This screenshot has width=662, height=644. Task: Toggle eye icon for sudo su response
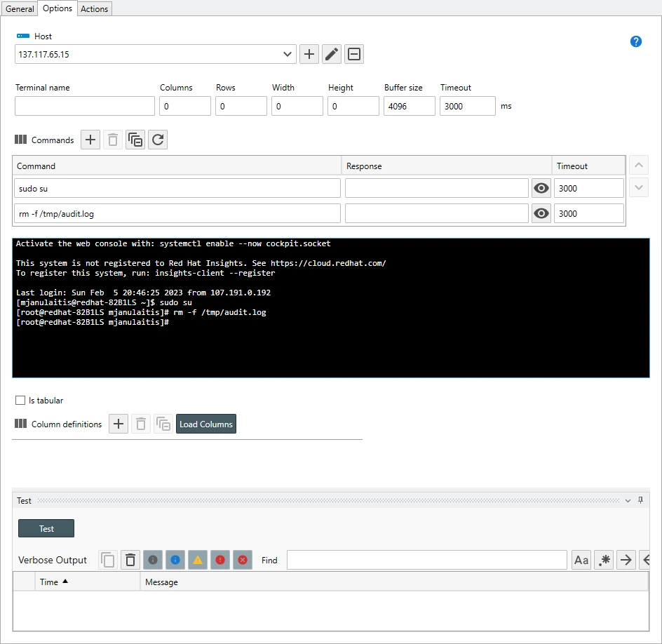pyautogui.click(x=541, y=188)
